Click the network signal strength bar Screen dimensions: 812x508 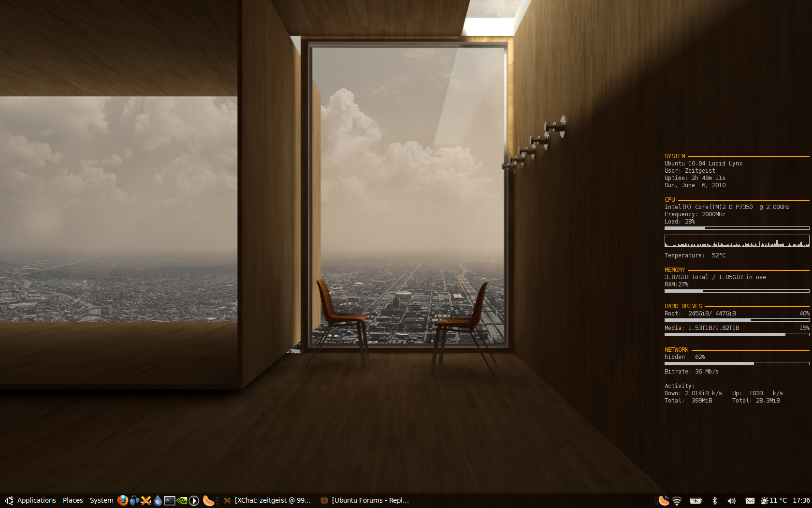737,363
